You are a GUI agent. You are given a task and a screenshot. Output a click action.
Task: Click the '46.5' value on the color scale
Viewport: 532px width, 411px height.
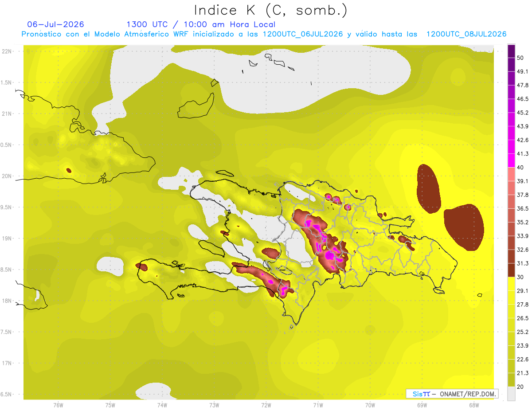tap(523, 99)
